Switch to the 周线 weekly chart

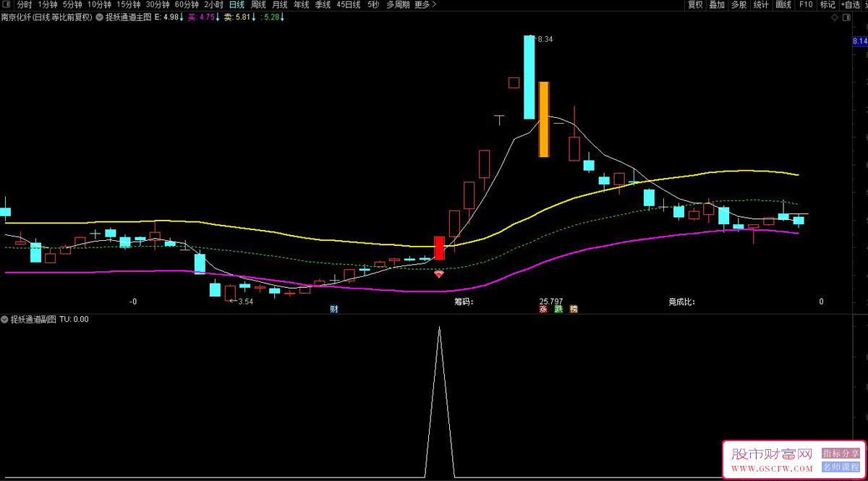tap(258, 4)
